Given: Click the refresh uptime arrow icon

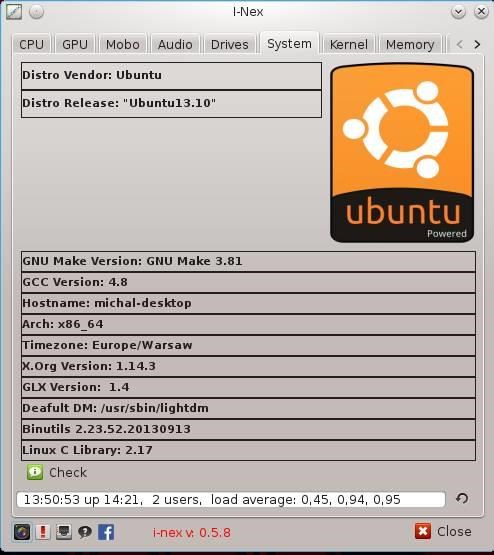Looking at the screenshot, I should (462, 499).
